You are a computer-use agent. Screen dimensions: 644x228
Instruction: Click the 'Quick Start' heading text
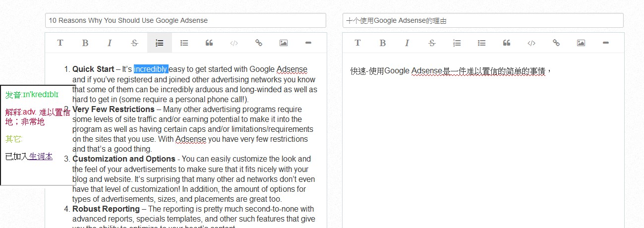[x=93, y=69]
